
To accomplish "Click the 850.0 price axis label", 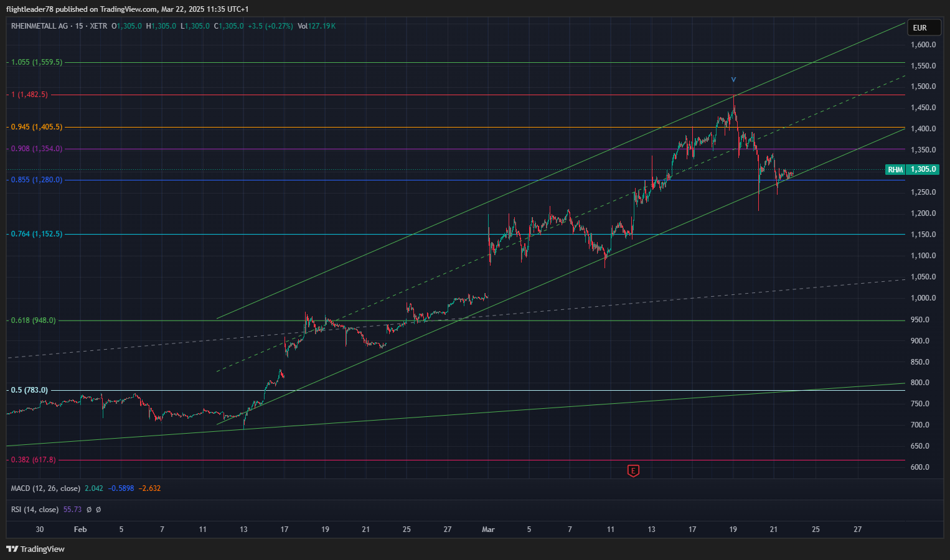I will pyautogui.click(x=920, y=362).
